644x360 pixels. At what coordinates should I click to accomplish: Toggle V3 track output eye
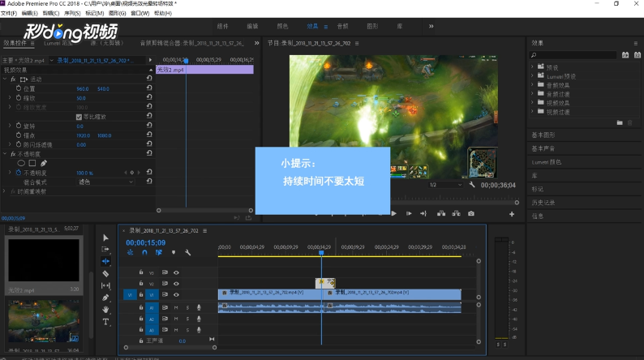176,272
